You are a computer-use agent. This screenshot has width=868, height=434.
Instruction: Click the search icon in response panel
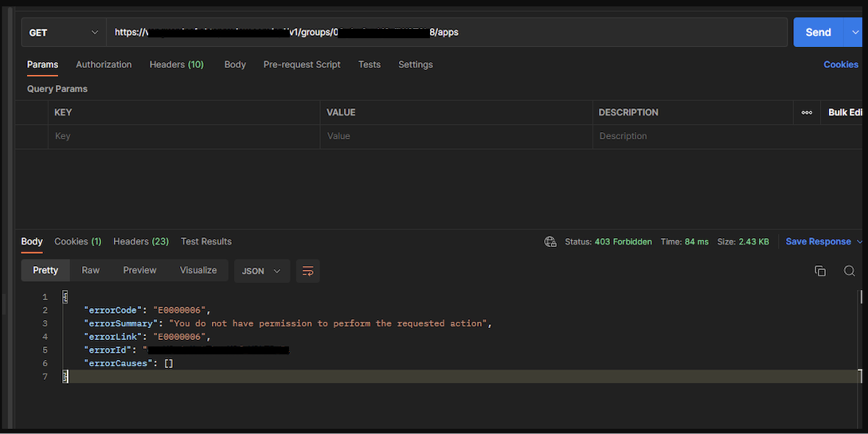[x=849, y=271]
